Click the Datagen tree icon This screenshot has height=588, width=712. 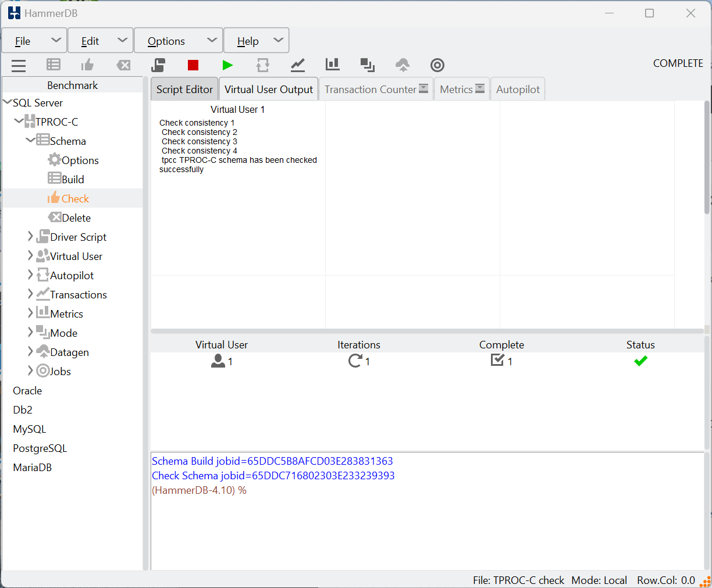tap(43, 351)
